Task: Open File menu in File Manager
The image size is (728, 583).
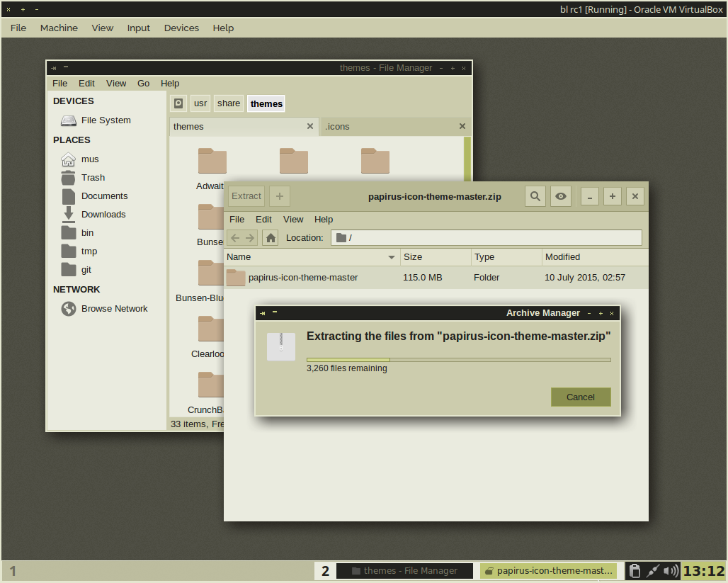Action: [59, 83]
